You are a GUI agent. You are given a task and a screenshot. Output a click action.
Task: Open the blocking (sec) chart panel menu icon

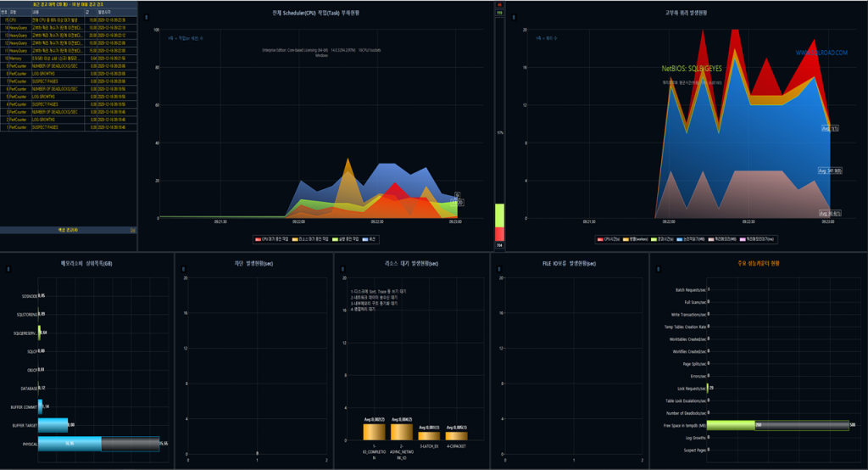click(x=183, y=270)
